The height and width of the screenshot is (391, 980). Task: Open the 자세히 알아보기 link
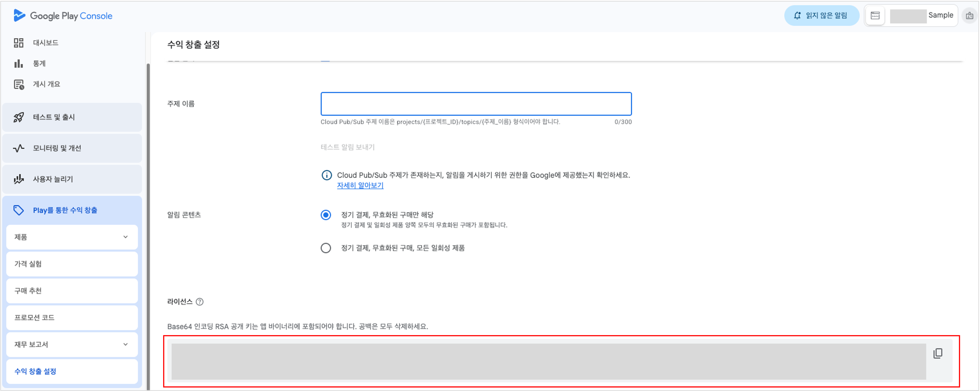coord(360,185)
